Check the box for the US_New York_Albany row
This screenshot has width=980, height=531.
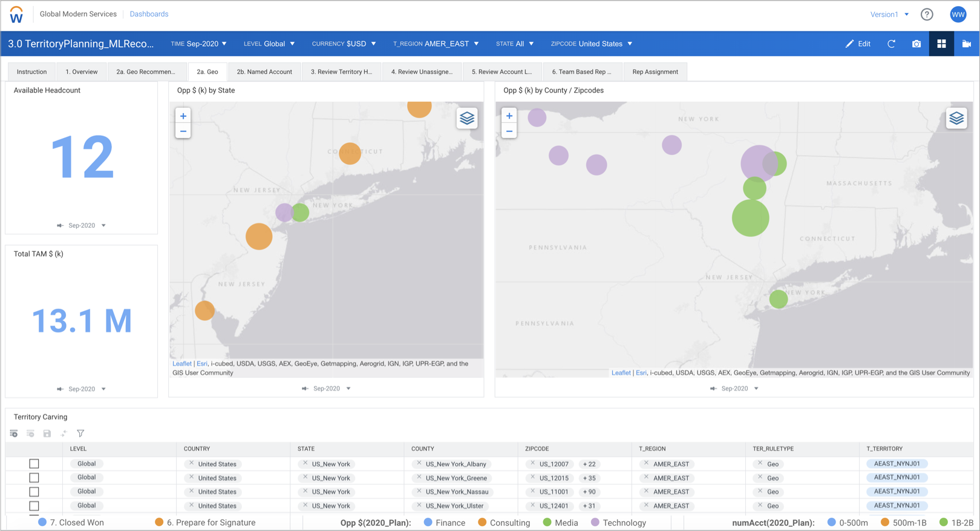pyautogui.click(x=34, y=464)
